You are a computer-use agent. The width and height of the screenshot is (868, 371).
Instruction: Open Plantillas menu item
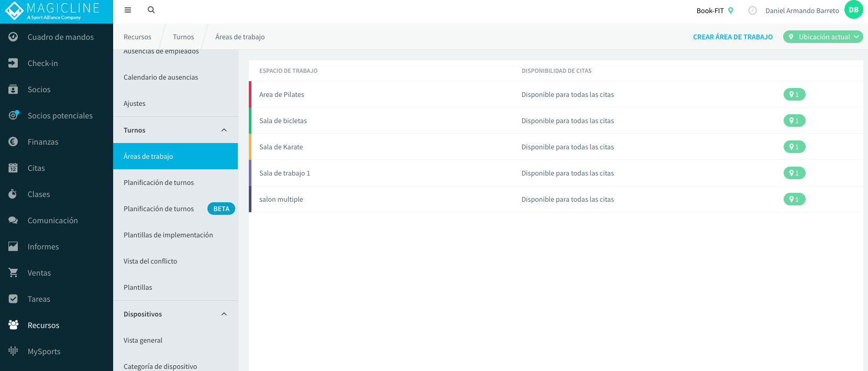(x=175, y=287)
